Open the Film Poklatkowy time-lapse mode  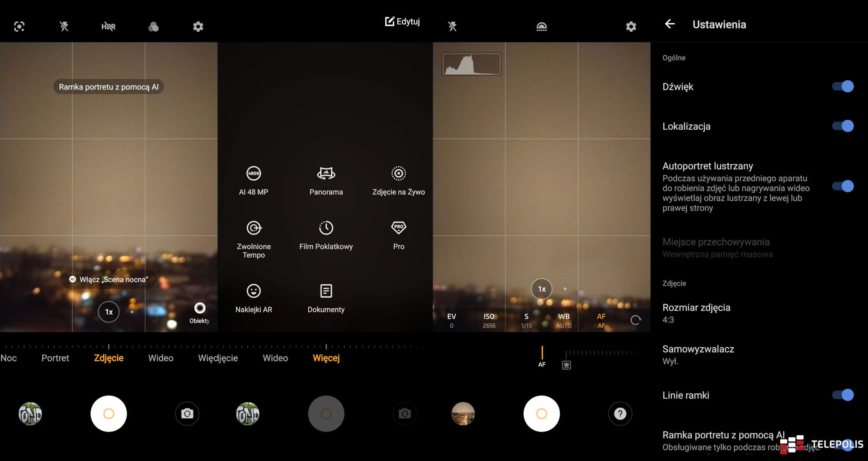326,228
